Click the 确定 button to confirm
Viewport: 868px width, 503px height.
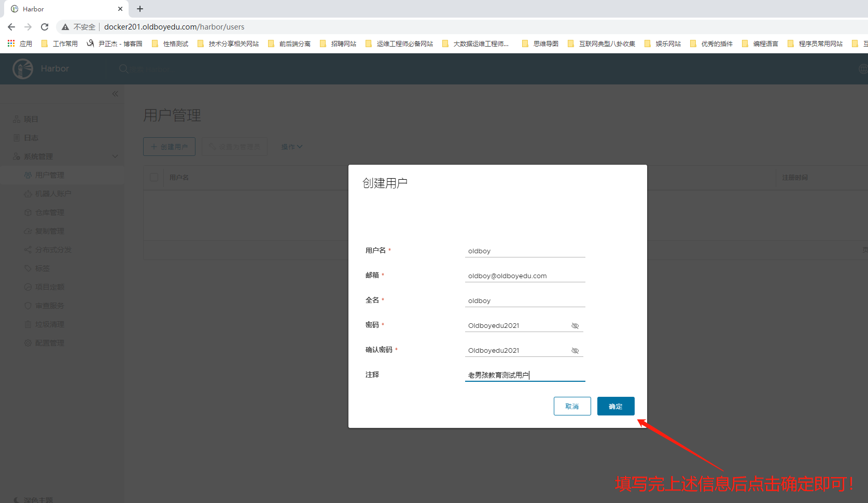pyautogui.click(x=615, y=406)
